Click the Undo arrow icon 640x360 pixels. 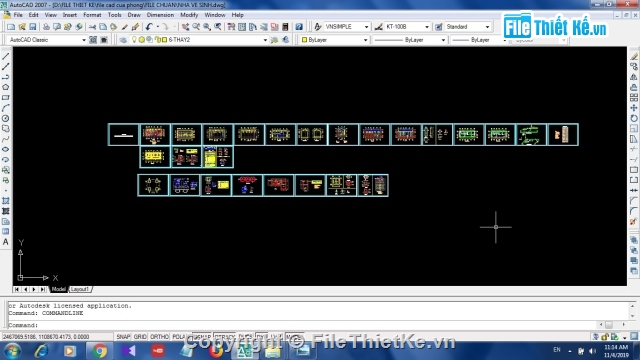tap(149, 27)
